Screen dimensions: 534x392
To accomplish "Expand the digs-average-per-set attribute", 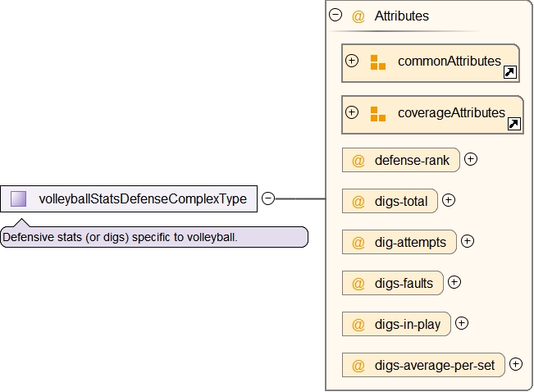I will [516, 364].
